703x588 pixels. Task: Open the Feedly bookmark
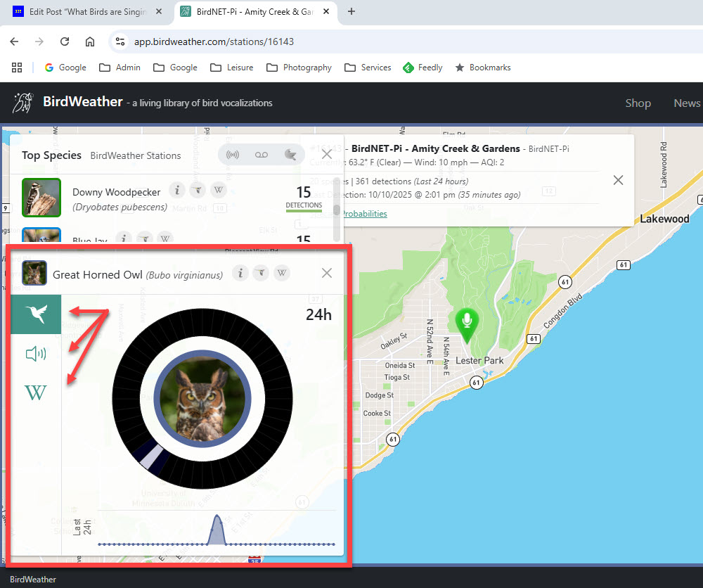click(x=423, y=68)
